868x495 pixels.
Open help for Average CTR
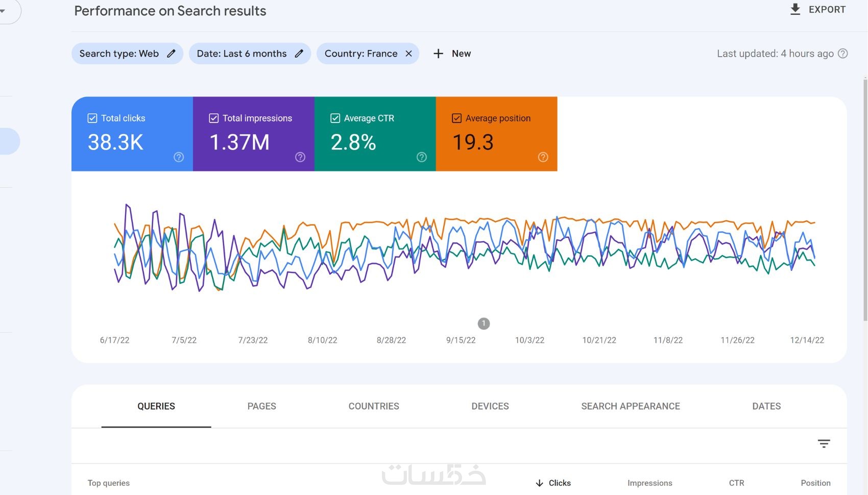(x=422, y=157)
